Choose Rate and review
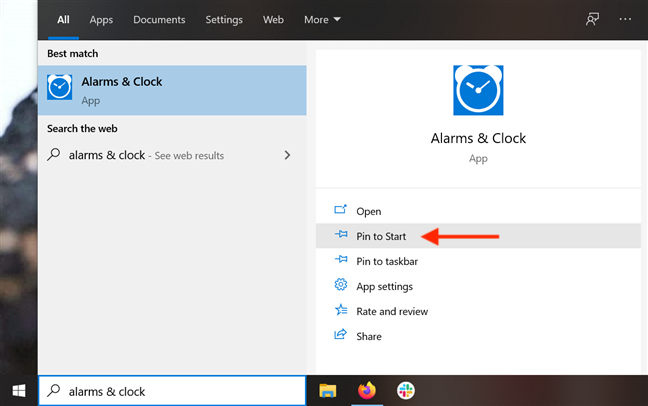 pos(478,311)
